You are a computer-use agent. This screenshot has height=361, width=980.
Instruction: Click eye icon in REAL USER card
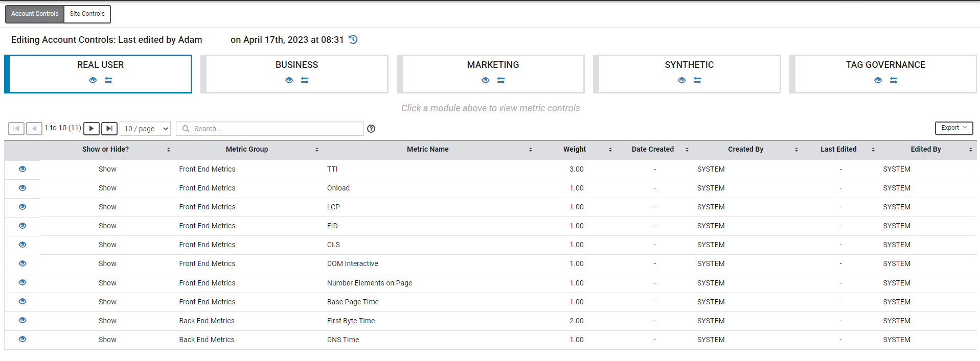(x=93, y=80)
